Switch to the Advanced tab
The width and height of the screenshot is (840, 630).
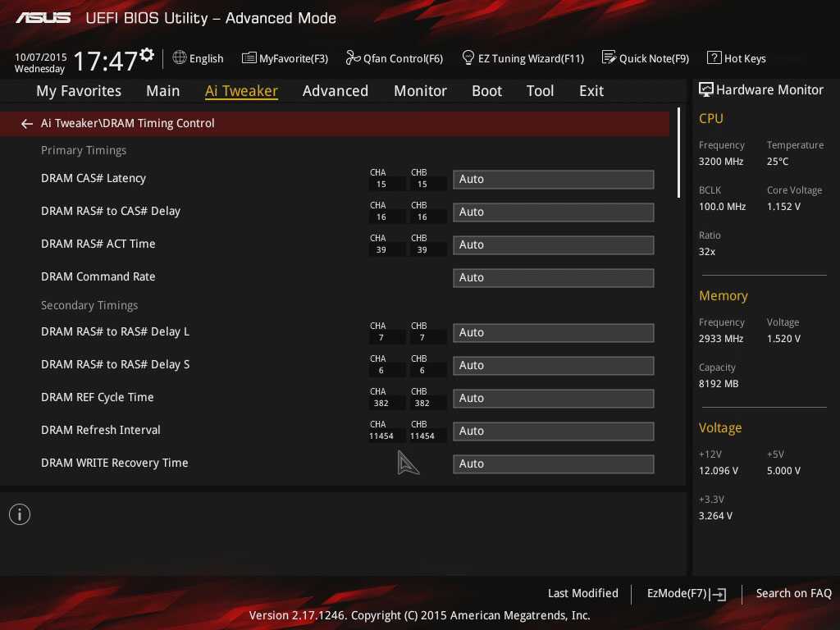pyautogui.click(x=335, y=91)
